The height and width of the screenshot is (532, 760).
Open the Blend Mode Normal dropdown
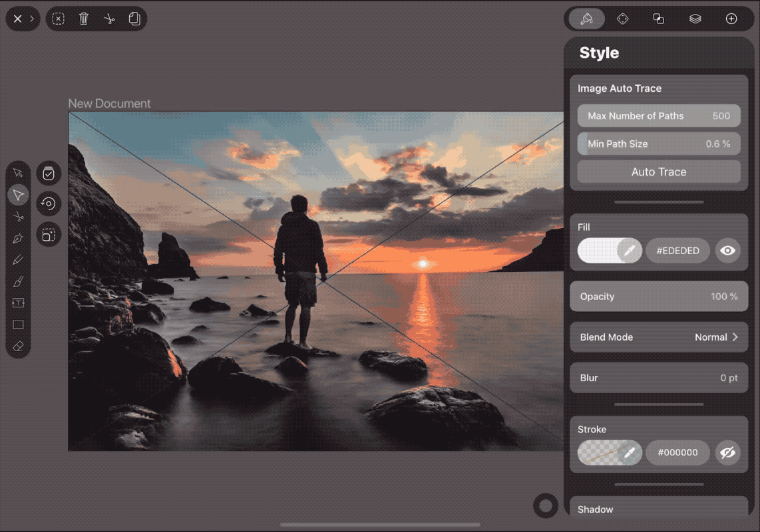[659, 337]
